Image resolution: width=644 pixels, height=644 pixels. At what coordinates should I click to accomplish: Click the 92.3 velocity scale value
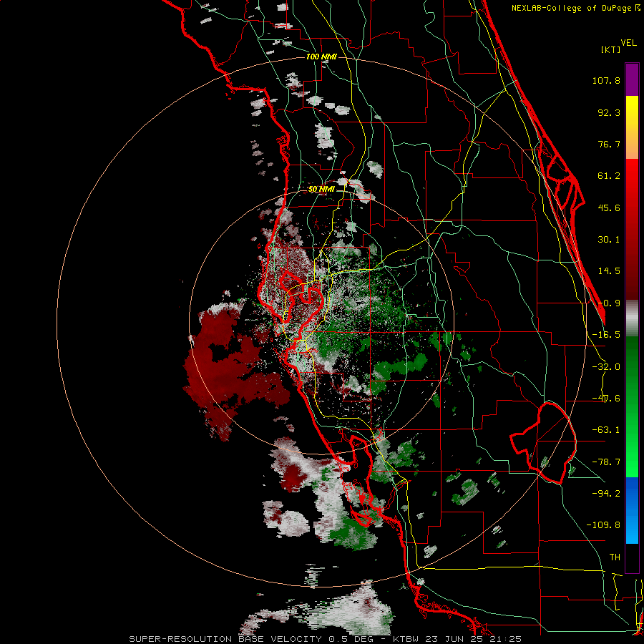click(609, 112)
